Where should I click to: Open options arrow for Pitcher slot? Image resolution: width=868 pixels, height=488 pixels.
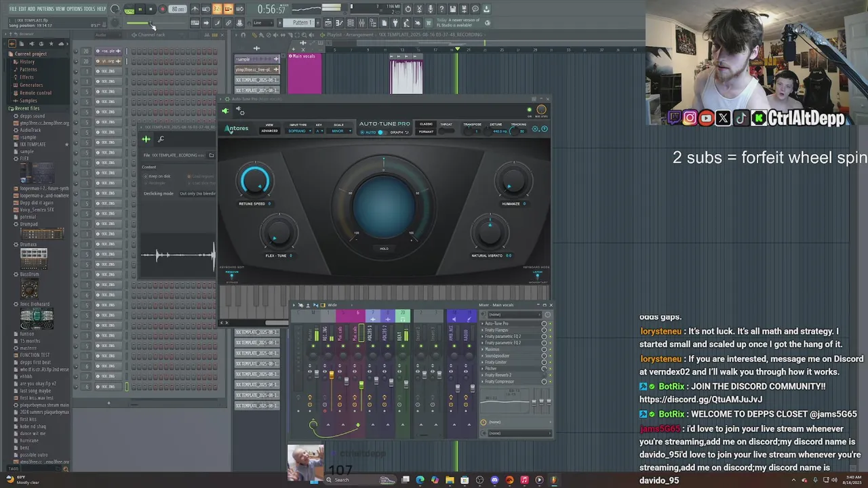[483, 369]
